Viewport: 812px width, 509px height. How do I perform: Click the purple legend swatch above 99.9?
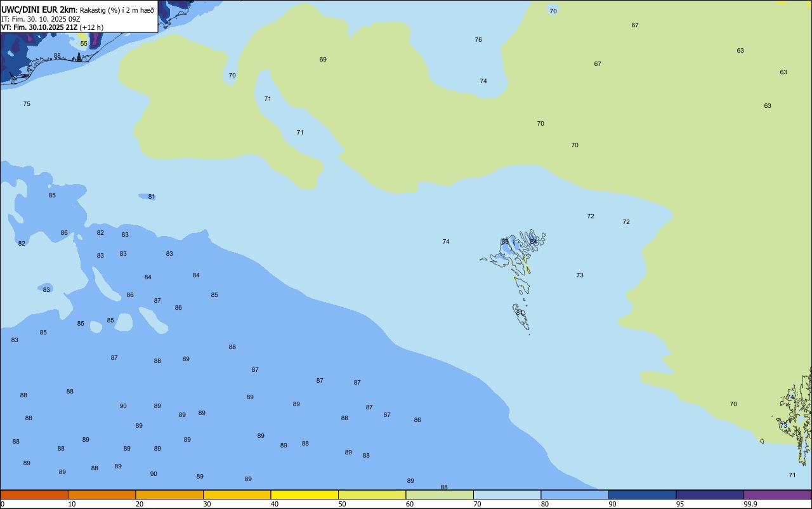(x=777, y=494)
